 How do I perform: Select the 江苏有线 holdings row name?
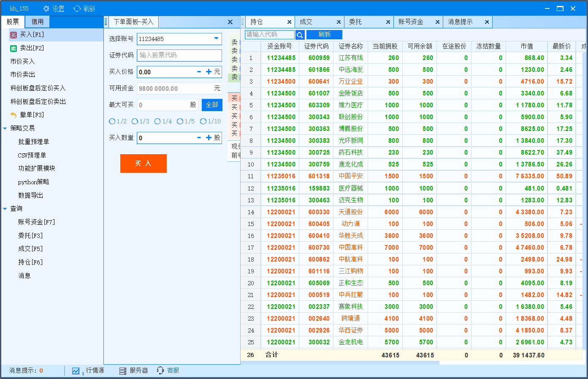point(351,58)
